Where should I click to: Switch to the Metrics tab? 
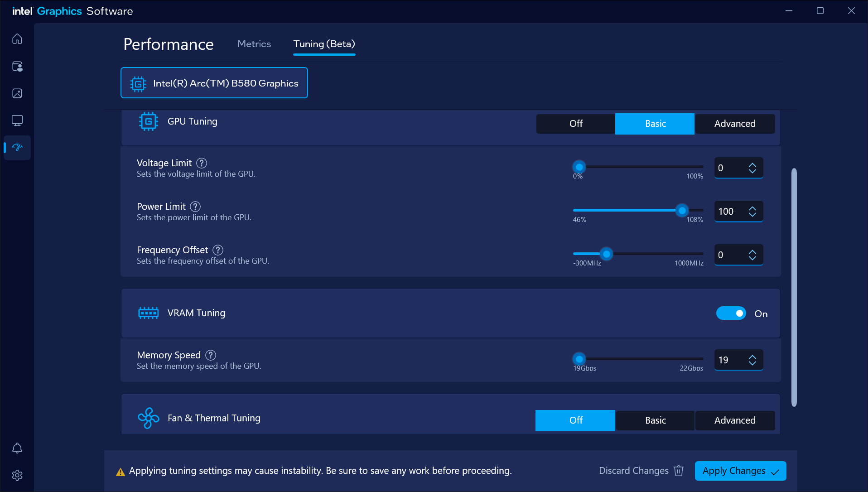tap(254, 44)
